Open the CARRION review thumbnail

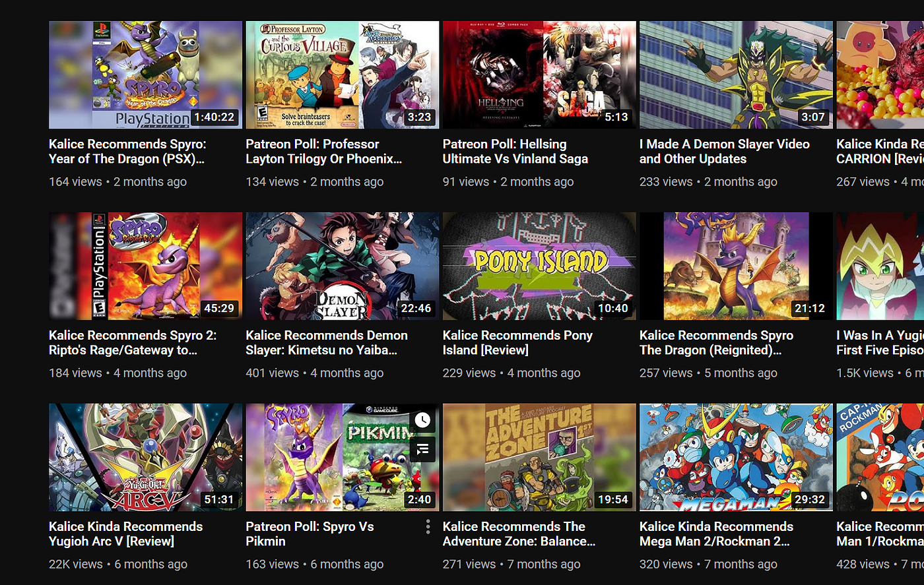pyautogui.click(x=880, y=75)
